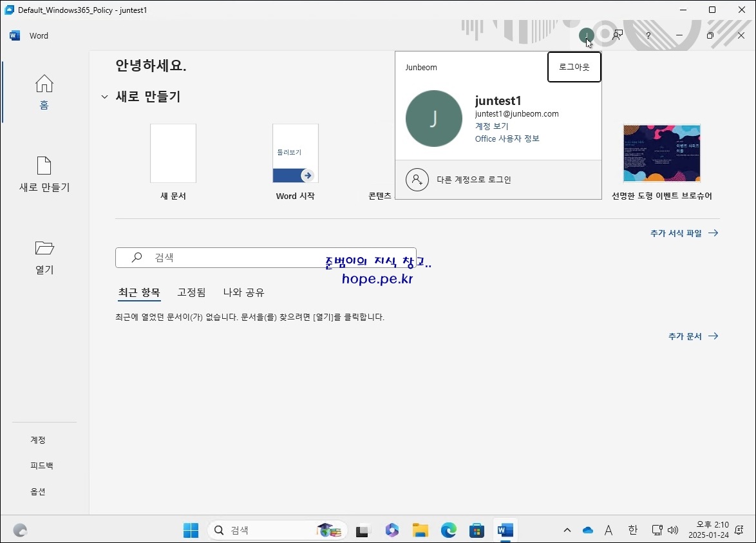The height and width of the screenshot is (543, 756).
Task: Open the Home (홈) sidebar icon
Action: pyautogui.click(x=44, y=84)
